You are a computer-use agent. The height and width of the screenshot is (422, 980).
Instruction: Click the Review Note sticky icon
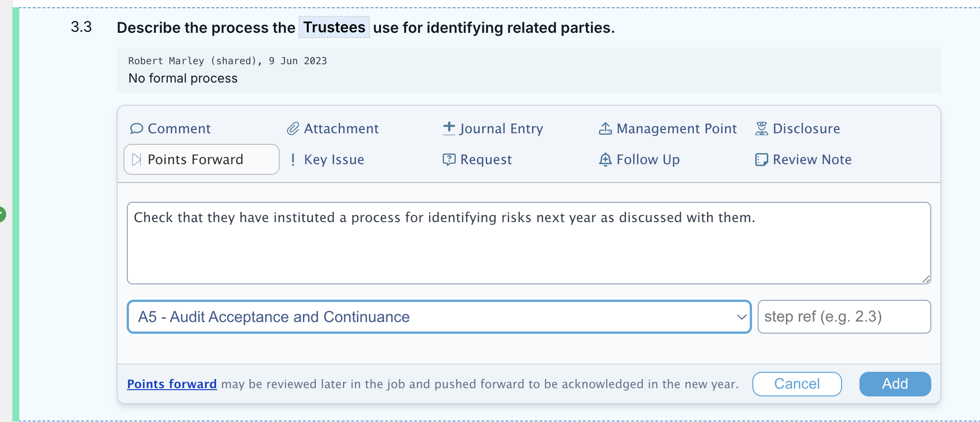(762, 160)
